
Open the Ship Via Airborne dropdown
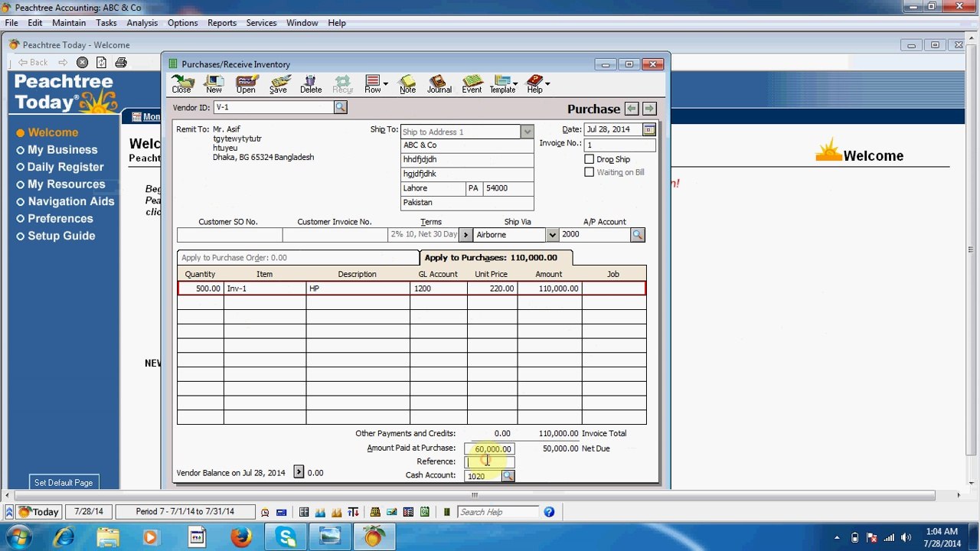click(552, 235)
